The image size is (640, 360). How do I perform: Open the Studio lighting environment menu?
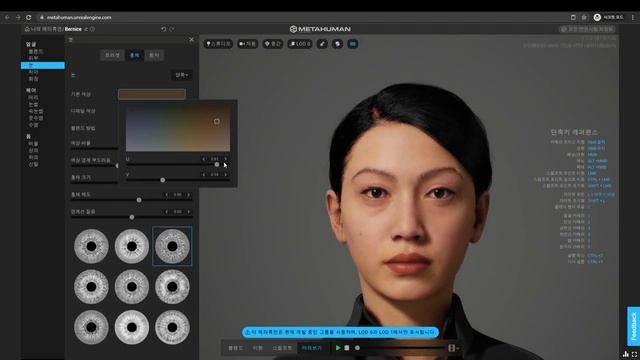(218, 44)
